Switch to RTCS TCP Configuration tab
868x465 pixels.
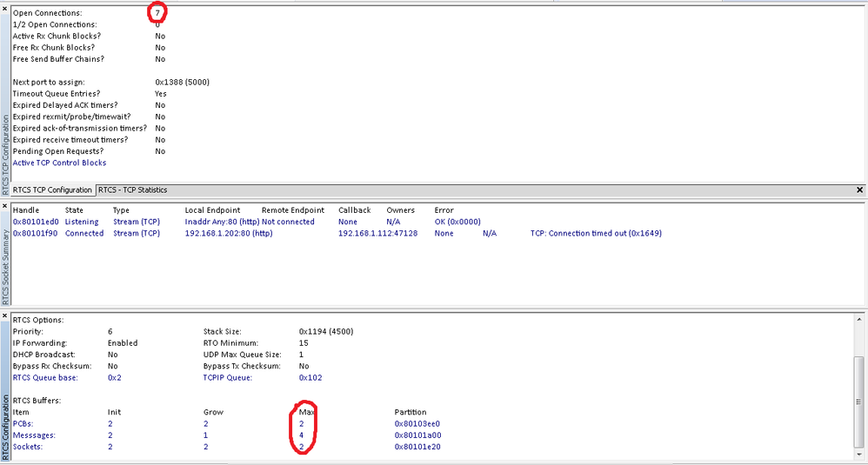click(x=52, y=189)
